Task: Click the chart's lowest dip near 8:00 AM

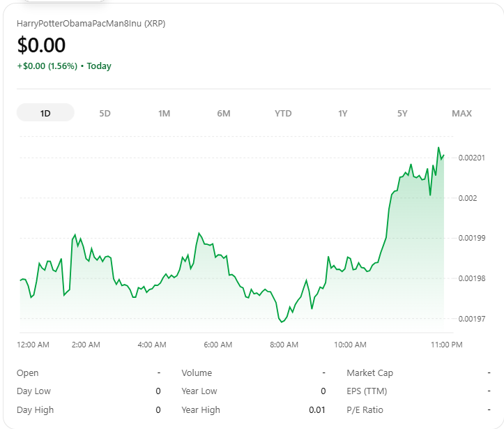Action: [x=282, y=322]
